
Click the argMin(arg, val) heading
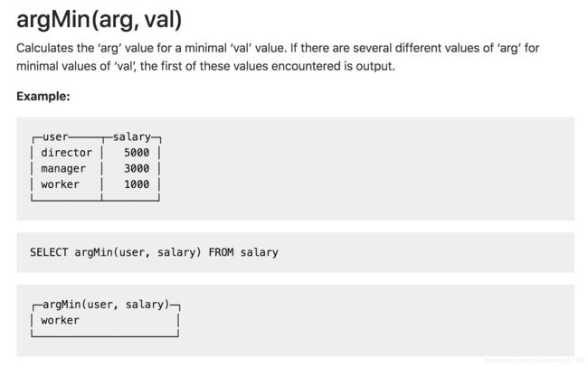[99, 20]
